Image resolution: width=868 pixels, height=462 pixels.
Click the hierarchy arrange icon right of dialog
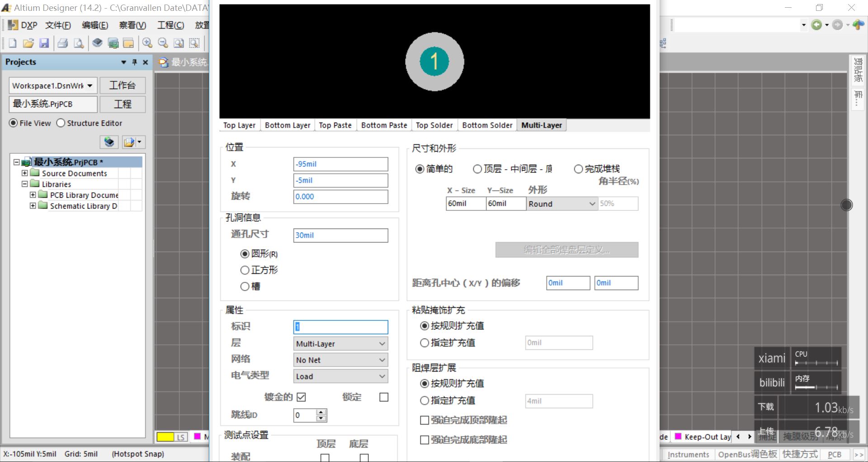click(x=663, y=43)
